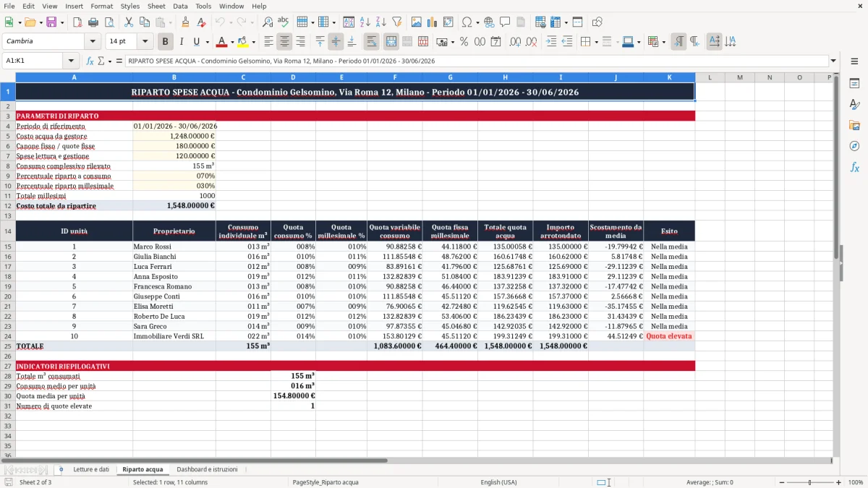
Task: Open Function Wizard fx icon
Action: tap(90, 61)
